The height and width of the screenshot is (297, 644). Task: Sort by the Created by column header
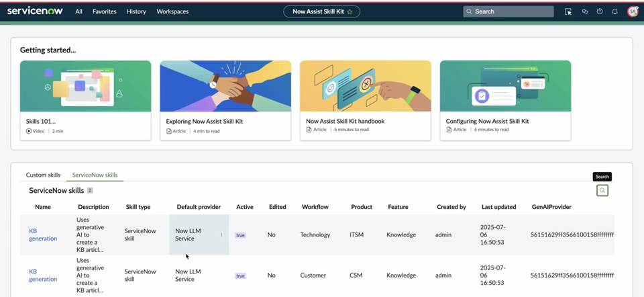point(451,207)
